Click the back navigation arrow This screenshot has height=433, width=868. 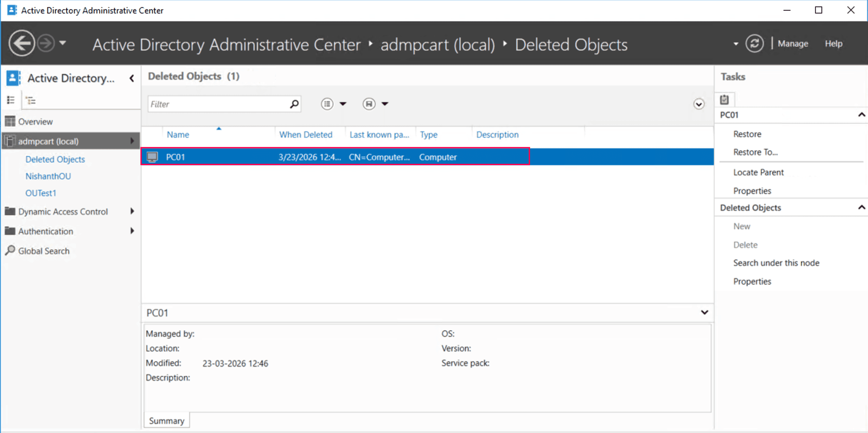[x=21, y=43]
